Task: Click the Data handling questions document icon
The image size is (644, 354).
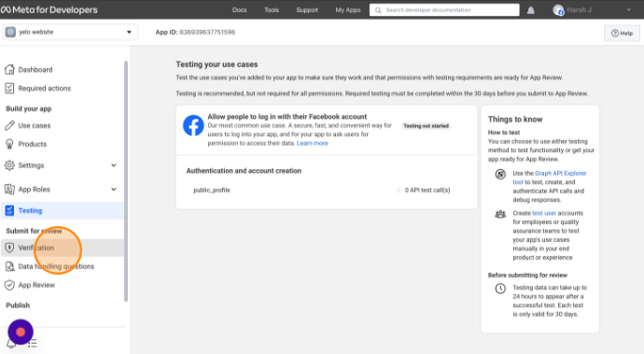Action: coord(9,266)
